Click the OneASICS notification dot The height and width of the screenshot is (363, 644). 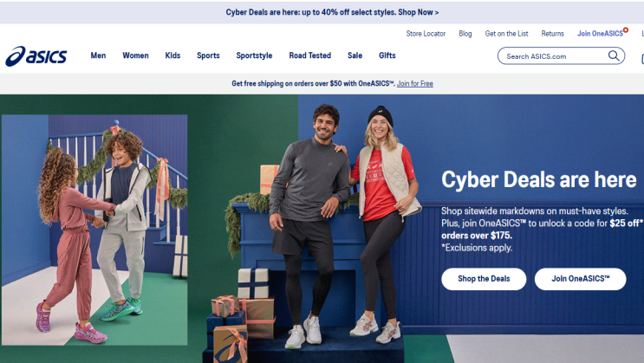626,29
